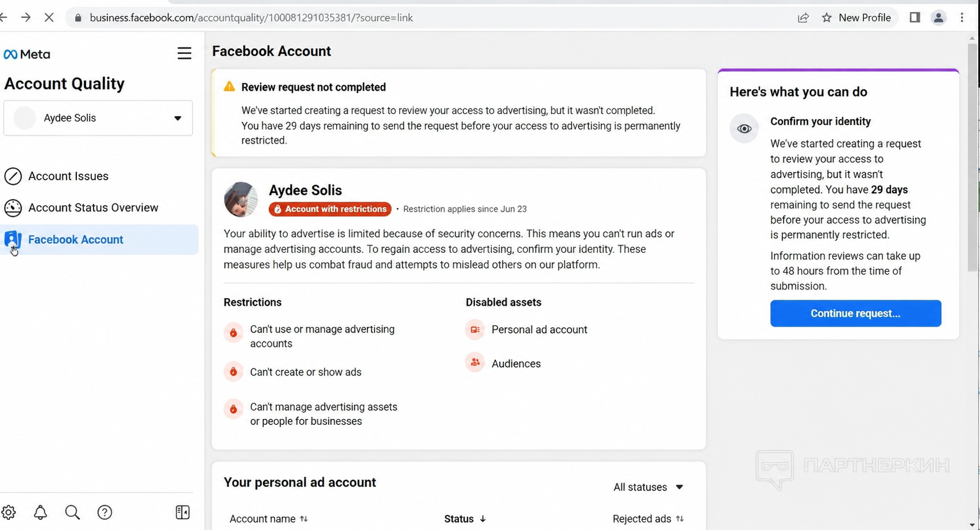The image size is (980, 530).
Task: Click the Continue request button
Action: click(855, 313)
